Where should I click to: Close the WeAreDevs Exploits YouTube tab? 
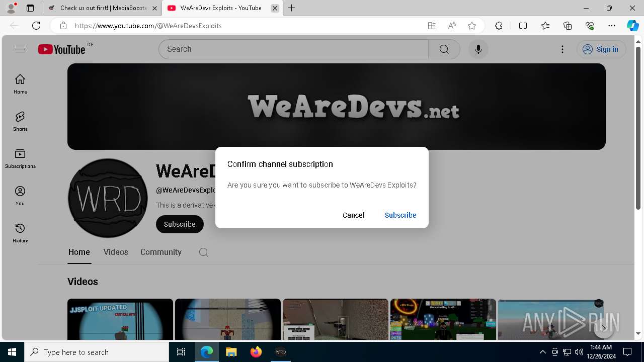click(x=275, y=8)
